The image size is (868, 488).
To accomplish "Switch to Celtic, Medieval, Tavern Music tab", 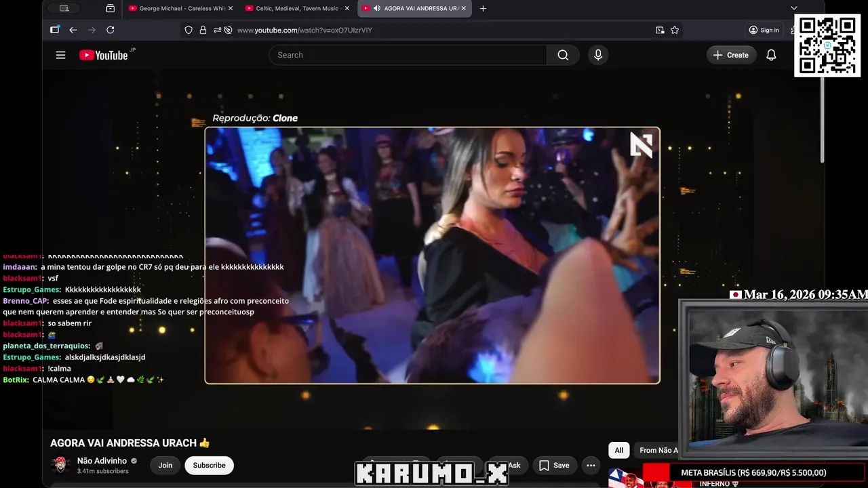I will click(297, 8).
